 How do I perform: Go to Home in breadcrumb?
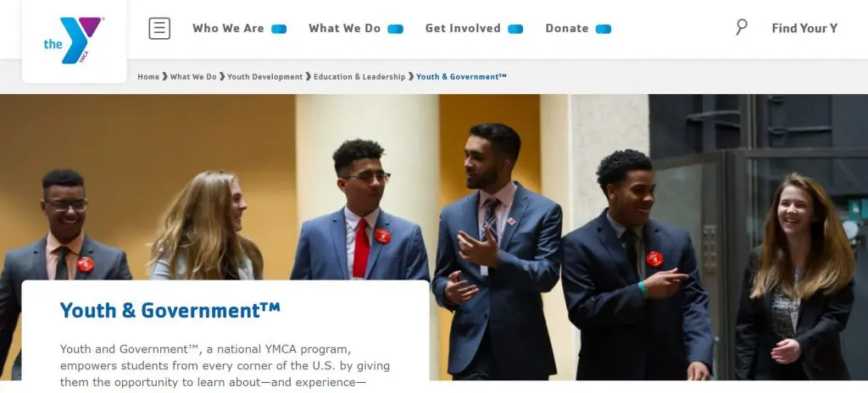(148, 77)
